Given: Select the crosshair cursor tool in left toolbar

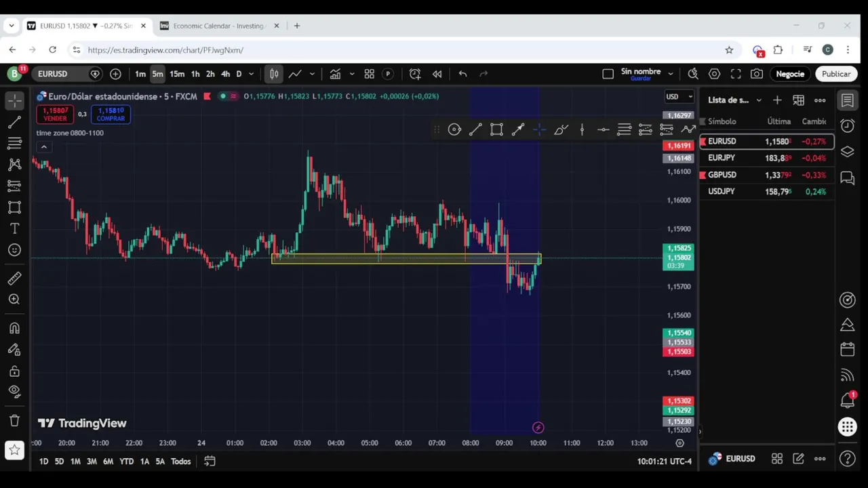Looking at the screenshot, I should [x=14, y=100].
